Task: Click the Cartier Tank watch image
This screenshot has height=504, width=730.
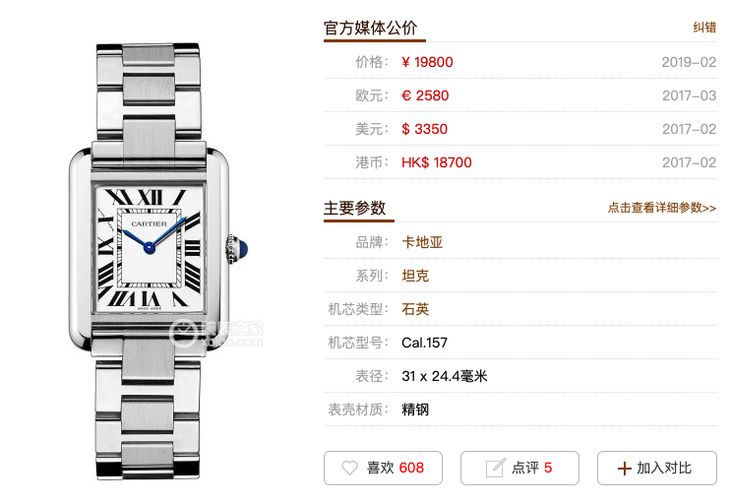Action: pos(156,261)
